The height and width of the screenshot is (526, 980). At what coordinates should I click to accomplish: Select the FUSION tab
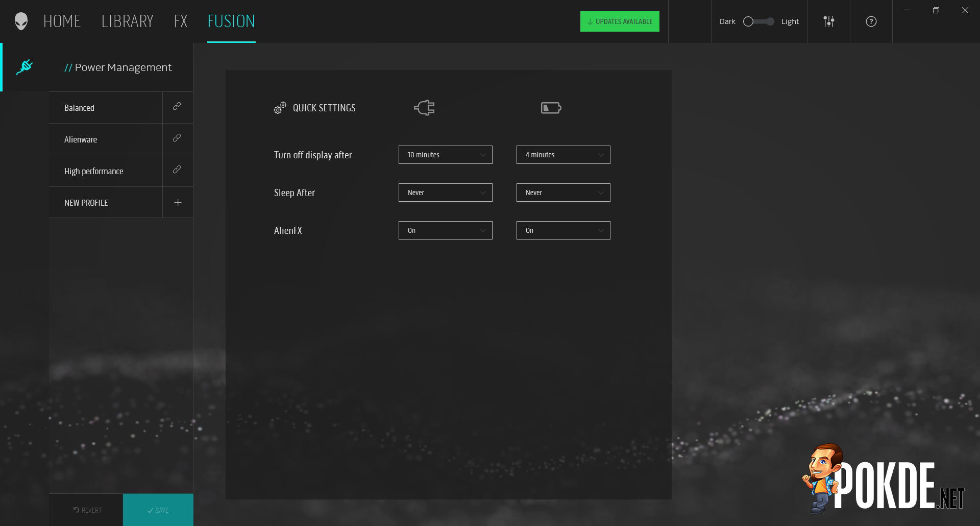pyautogui.click(x=231, y=21)
